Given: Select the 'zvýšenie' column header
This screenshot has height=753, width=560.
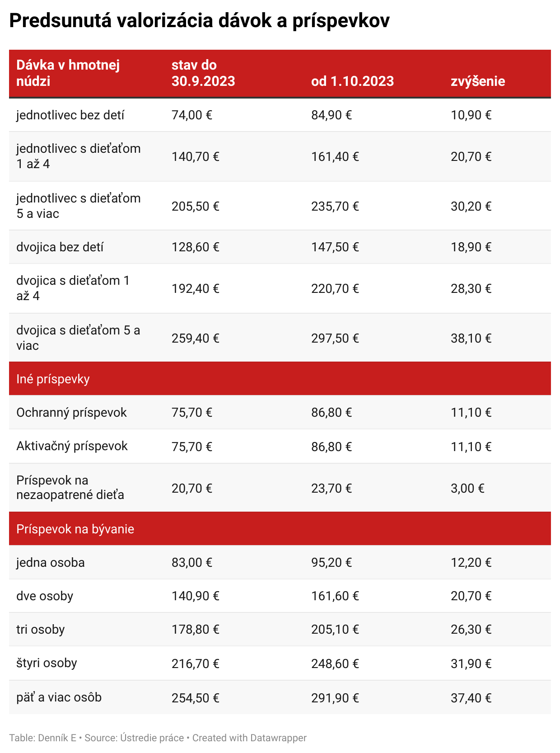Looking at the screenshot, I should 478,81.
